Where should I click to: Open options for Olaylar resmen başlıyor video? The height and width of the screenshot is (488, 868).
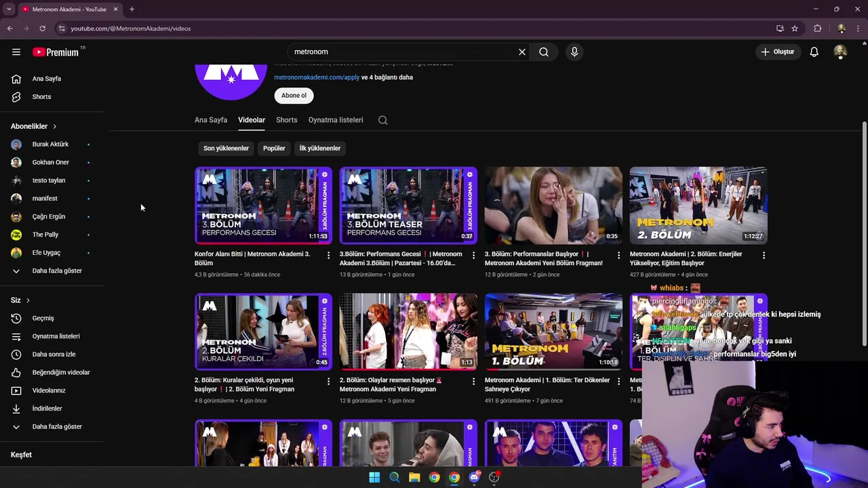pos(473,382)
